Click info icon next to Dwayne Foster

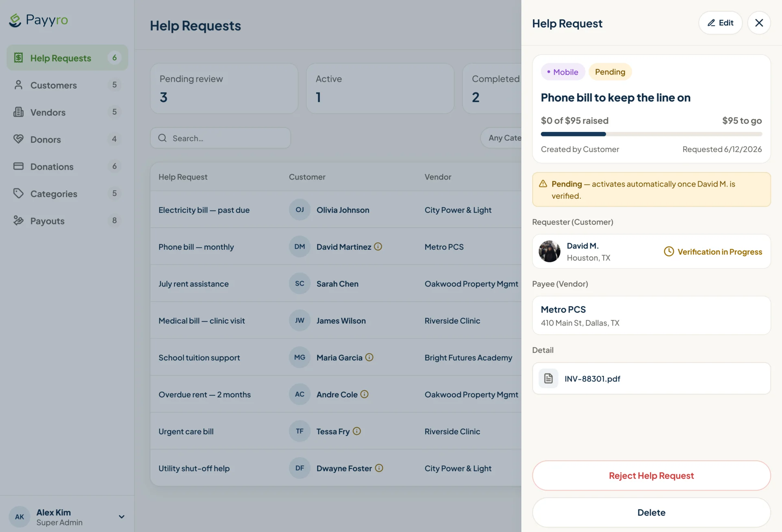[x=379, y=468]
